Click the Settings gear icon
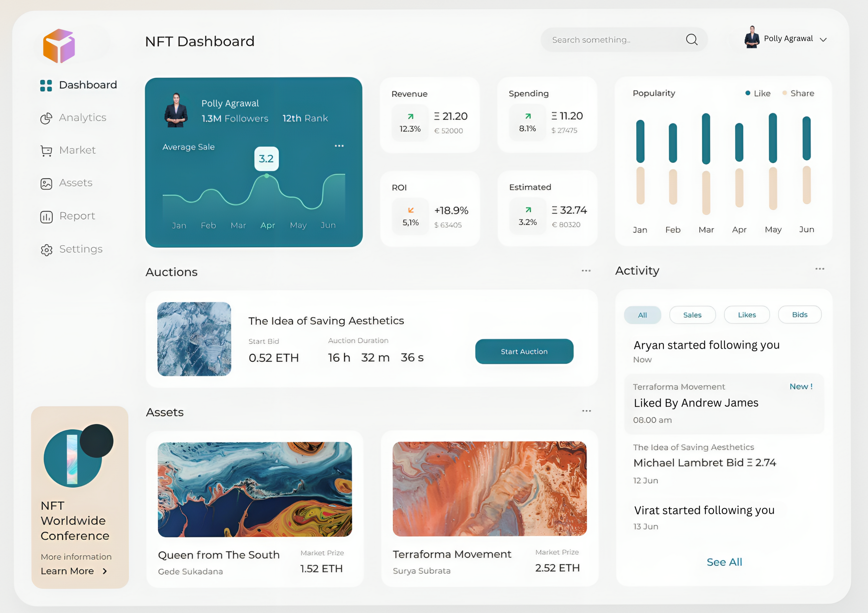Image resolution: width=868 pixels, height=613 pixels. coord(46,250)
